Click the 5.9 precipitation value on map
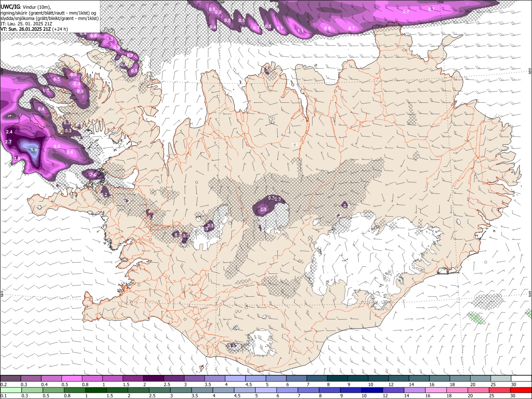The image size is (532, 399). click(x=34, y=150)
